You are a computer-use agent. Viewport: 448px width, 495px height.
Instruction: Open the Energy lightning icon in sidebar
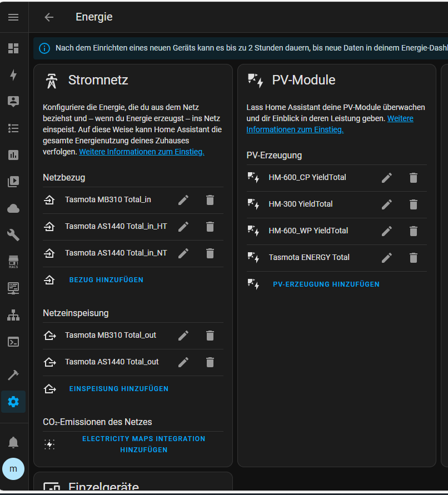point(13,75)
